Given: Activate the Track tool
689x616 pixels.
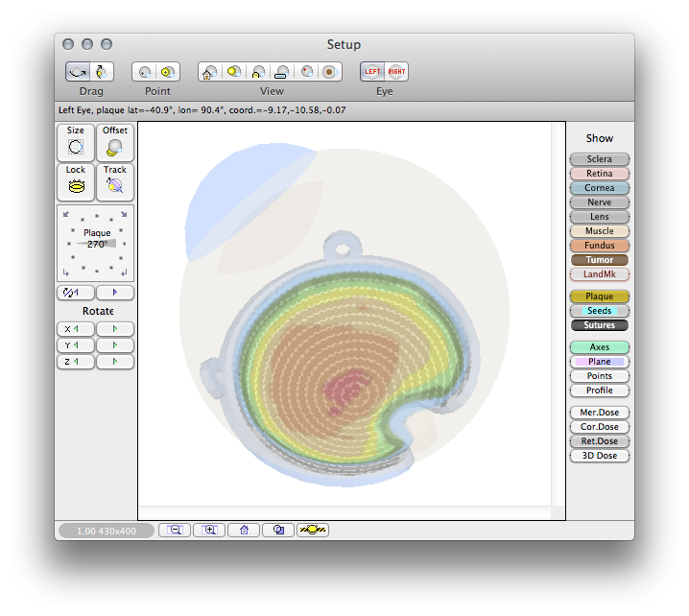Looking at the screenshot, I should pos(115,182).
